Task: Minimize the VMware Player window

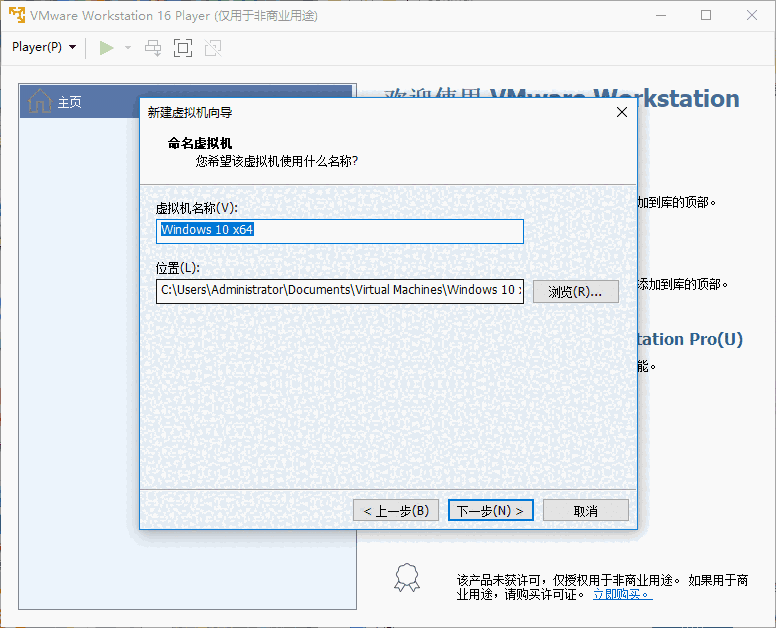Action: coord(661,15)
